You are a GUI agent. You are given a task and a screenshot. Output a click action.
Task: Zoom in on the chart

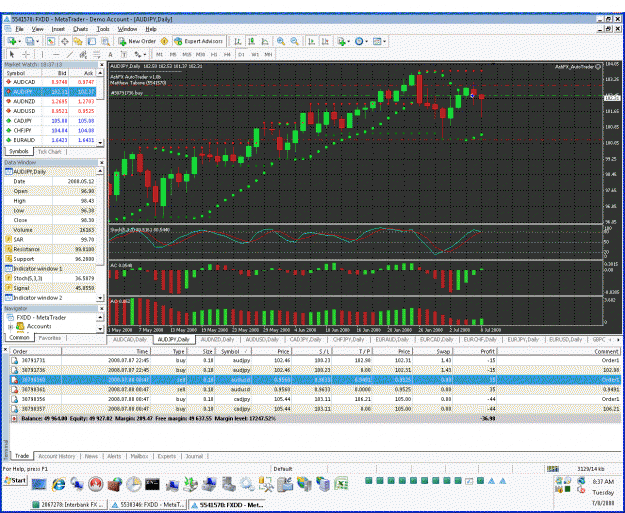click(281, 41)
